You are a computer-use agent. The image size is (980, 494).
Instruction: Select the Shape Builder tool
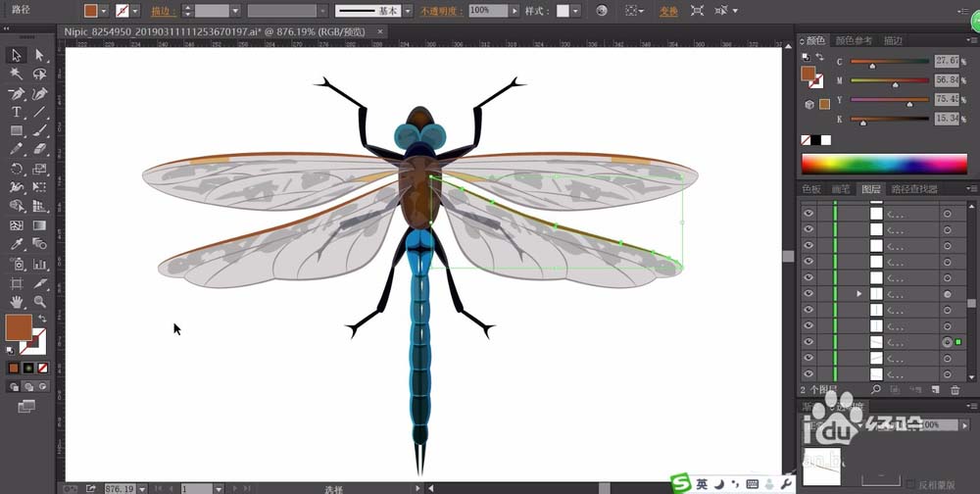click(x=17, y=207)
